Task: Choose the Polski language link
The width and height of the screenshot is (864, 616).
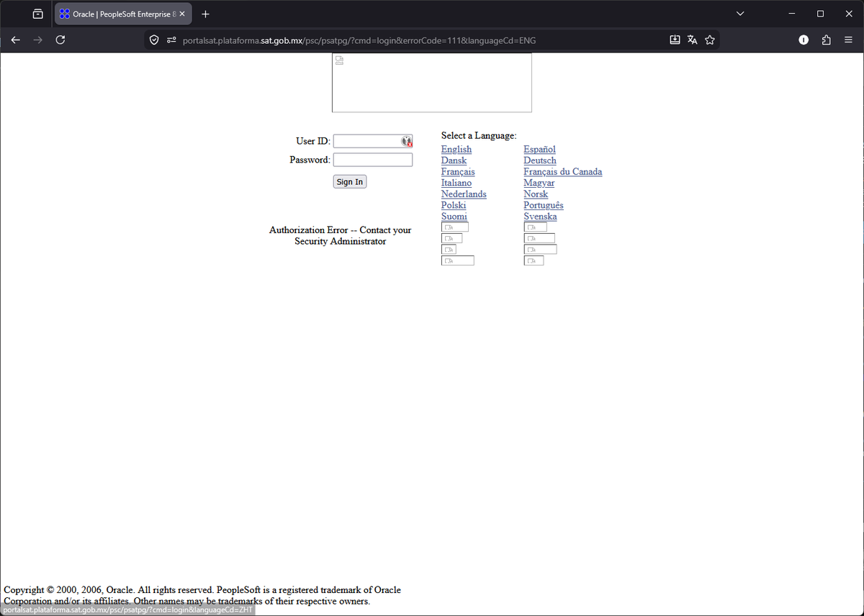Action: pos(454,205)
